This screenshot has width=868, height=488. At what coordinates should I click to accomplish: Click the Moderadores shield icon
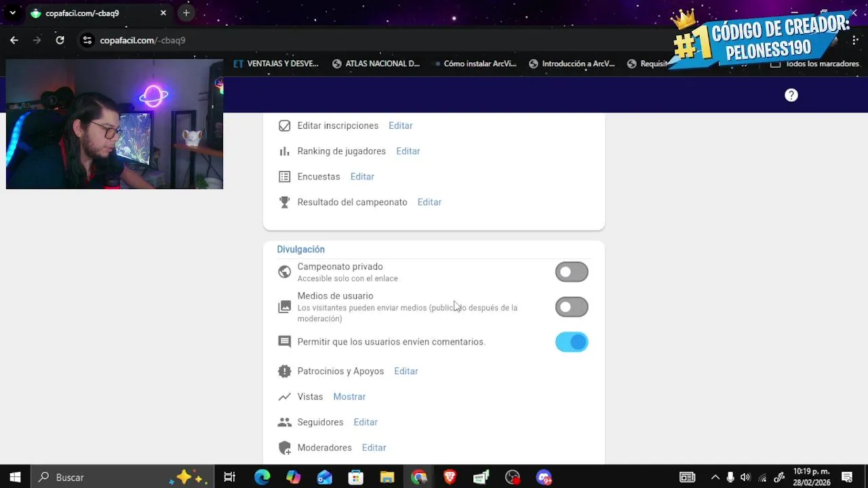285,448
